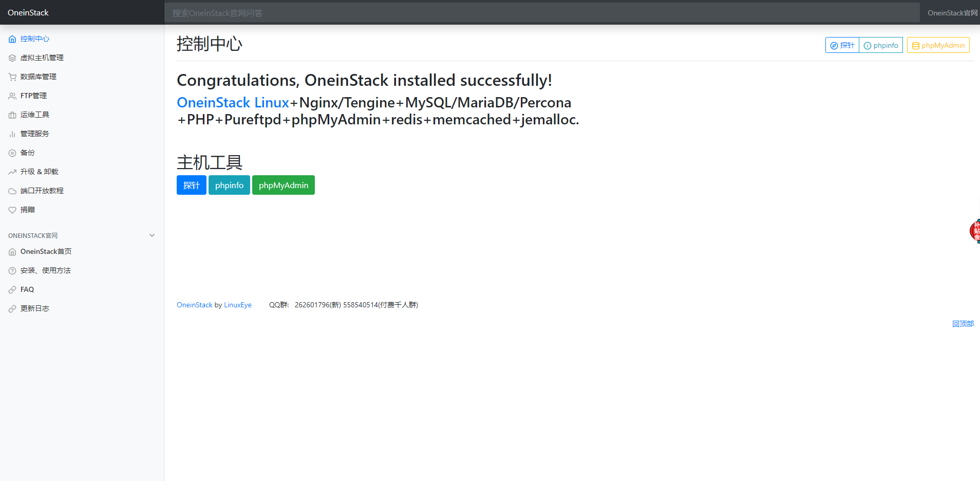Select 管理服务 in the sidebar
The width and height of the screenshot is (980, 481).
coord(35,134)
